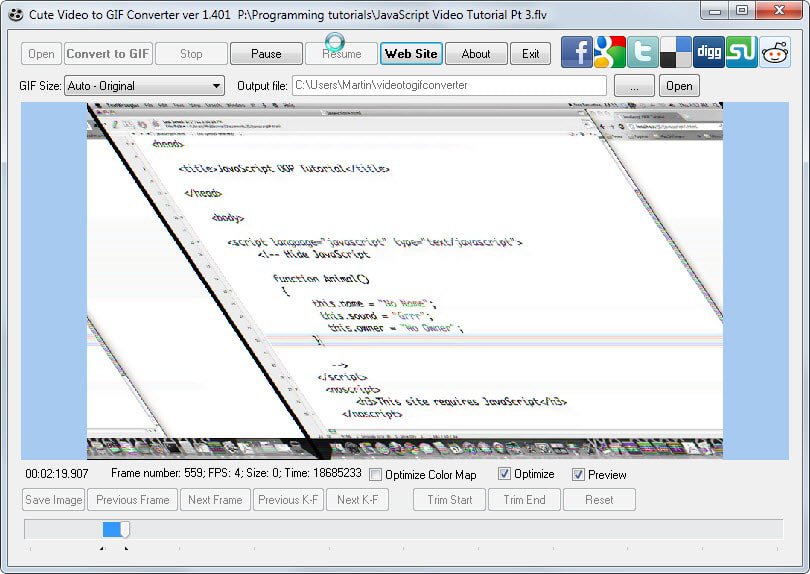Open the About dialog
This screenshot has width=810, height=574.
click(476, 54)
